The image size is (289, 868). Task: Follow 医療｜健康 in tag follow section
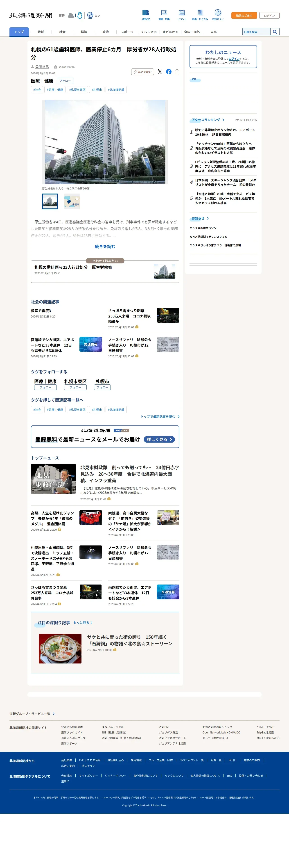pos(45,388)
